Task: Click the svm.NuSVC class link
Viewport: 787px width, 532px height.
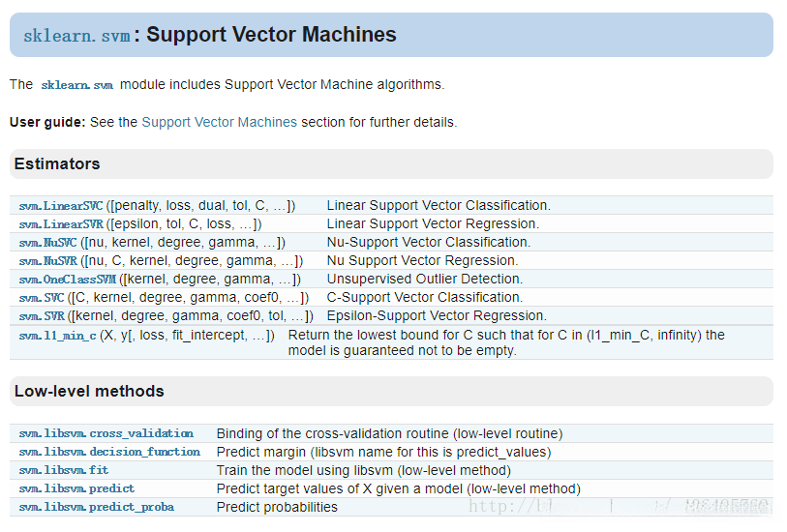Action: pyautogui.click(x=48, y=243)
